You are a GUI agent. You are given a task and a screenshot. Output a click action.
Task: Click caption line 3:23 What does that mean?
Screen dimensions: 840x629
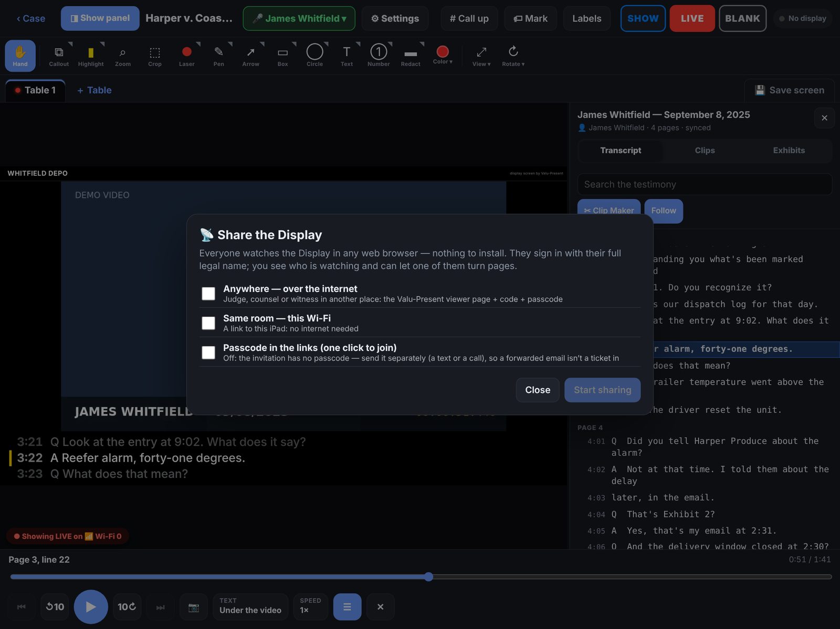[102, 474]
